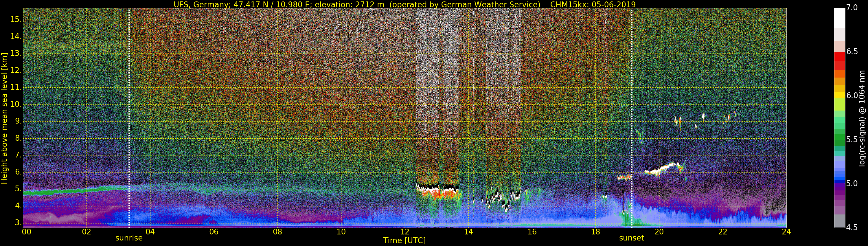Click height tick '5.' on the height axis

[x=18, y=189]
